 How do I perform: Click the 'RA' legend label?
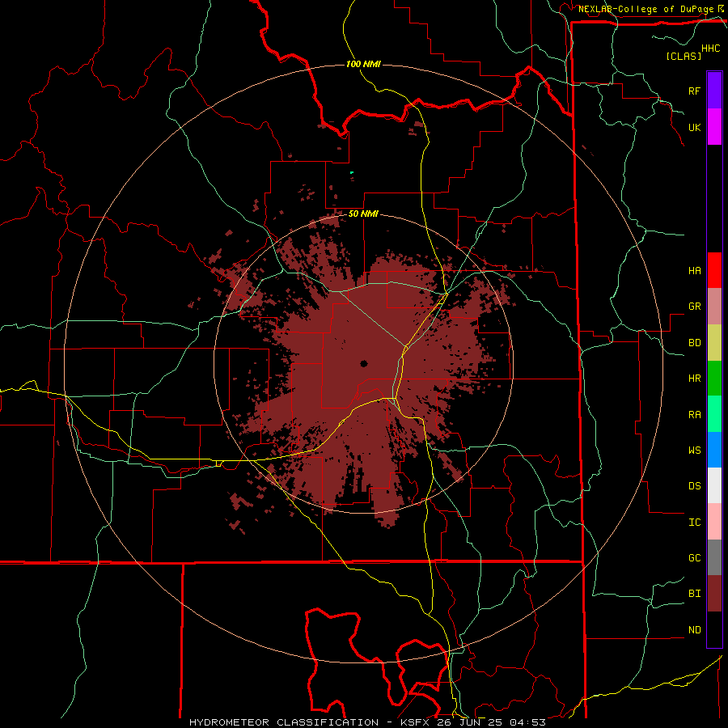click(x=694, y=415)
